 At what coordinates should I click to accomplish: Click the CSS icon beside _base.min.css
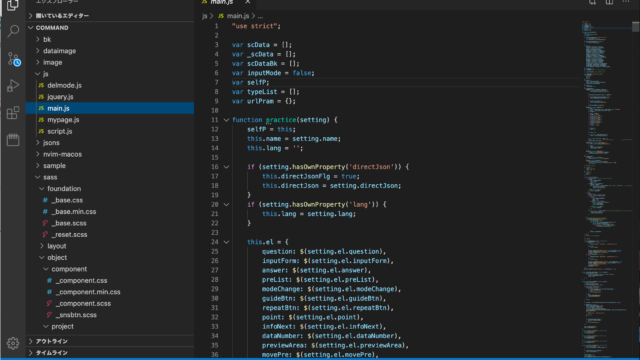[45, 211]
